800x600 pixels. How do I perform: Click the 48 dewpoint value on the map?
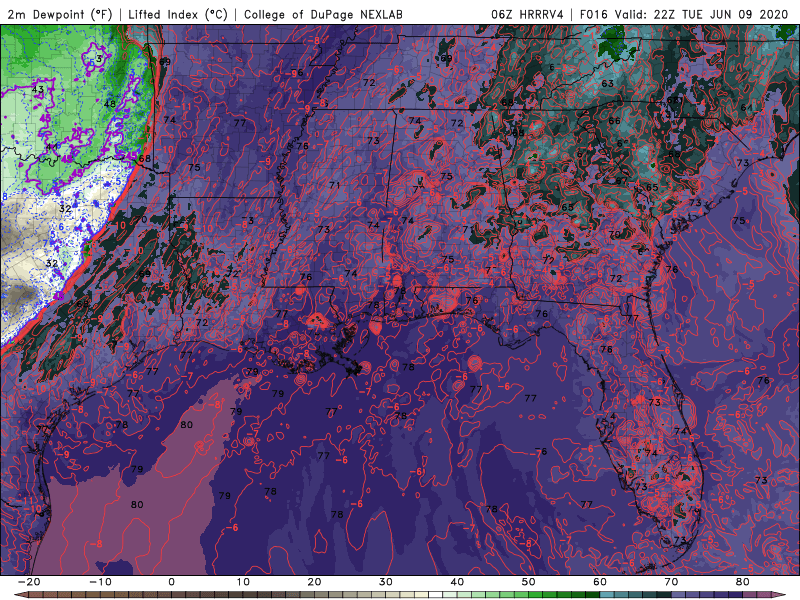tap(110, 104)
